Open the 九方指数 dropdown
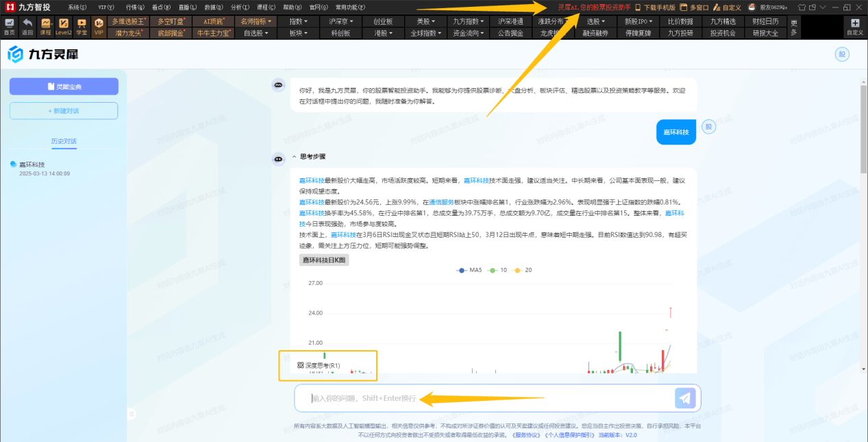The width and height of the screenshot is (868, 442). point(469,21)
